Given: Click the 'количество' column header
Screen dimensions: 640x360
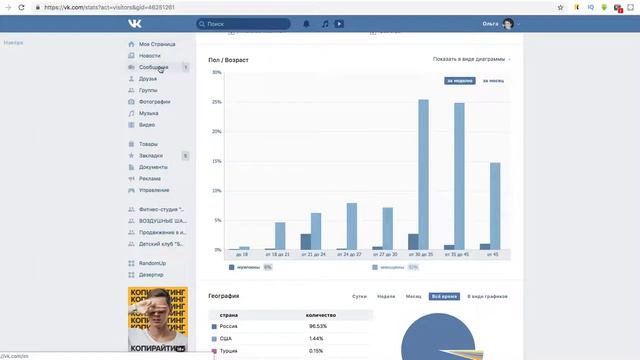Looking at the screenshot, I should point(321,316).
